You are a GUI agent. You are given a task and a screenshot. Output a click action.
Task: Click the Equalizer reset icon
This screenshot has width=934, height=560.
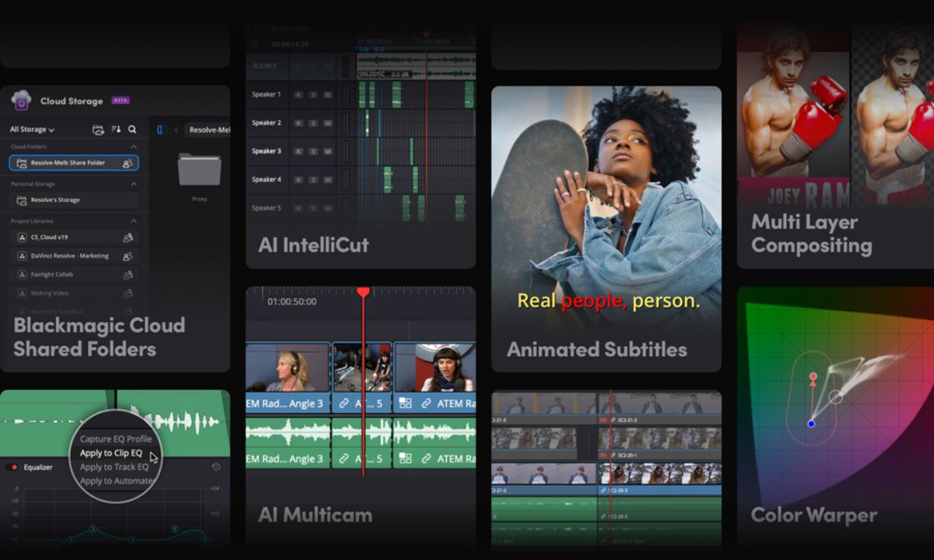point(216,467)
